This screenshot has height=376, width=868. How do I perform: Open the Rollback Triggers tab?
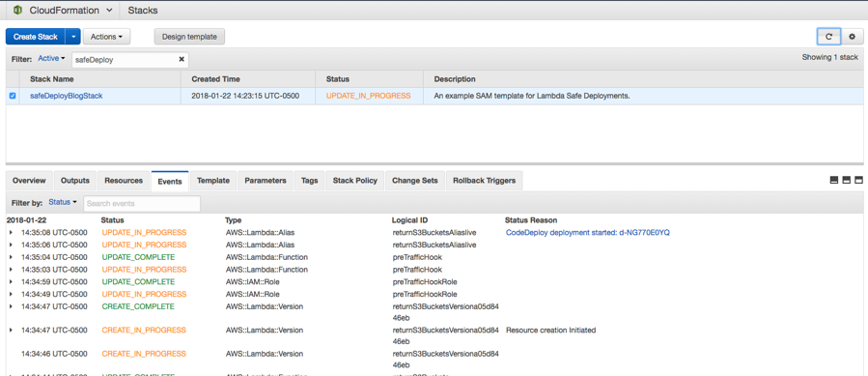pyautogui.click(x=485, y=181)
